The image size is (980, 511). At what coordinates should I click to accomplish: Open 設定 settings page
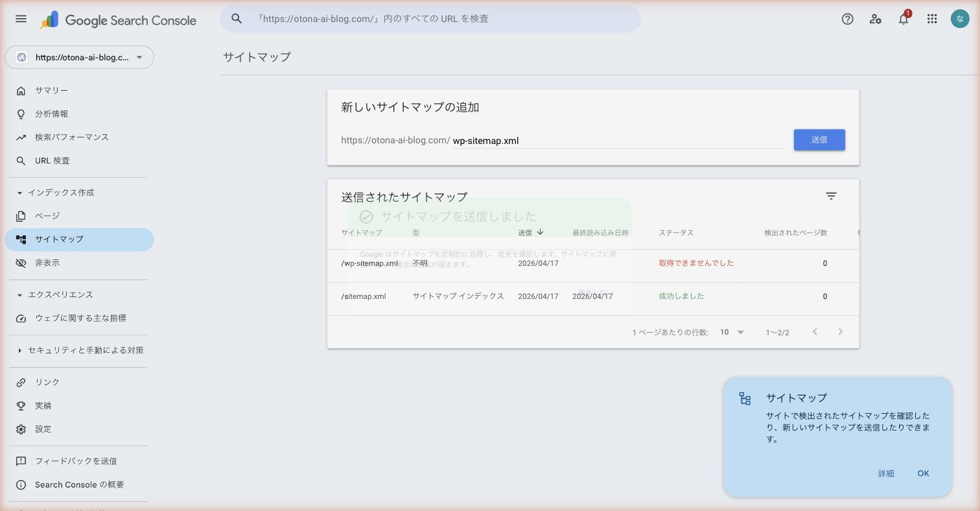[x=79, y=429]
